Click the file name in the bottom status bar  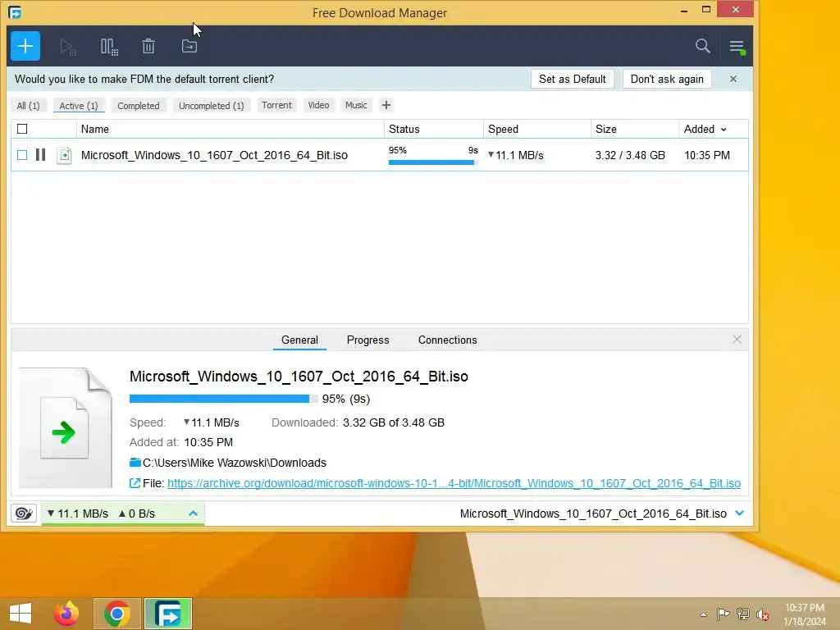point(593,514)
